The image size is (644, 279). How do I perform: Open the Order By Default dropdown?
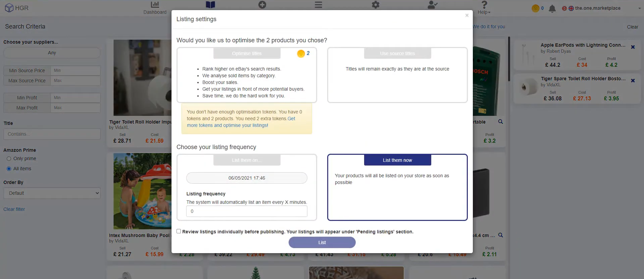(52, 193)
